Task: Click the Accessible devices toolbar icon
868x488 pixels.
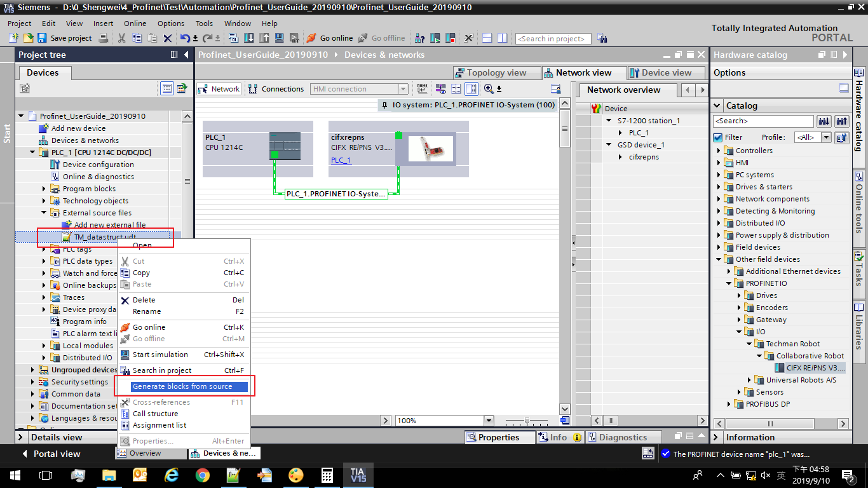Action: coord(420,38)
